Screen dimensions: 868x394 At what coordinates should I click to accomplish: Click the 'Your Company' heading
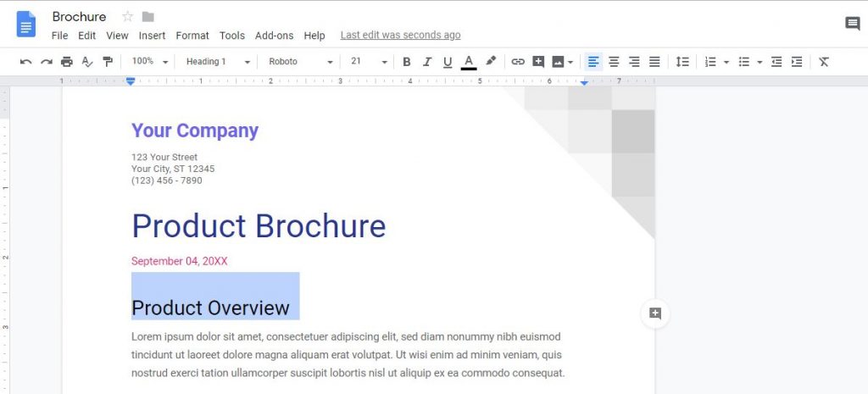pos(195,130)
